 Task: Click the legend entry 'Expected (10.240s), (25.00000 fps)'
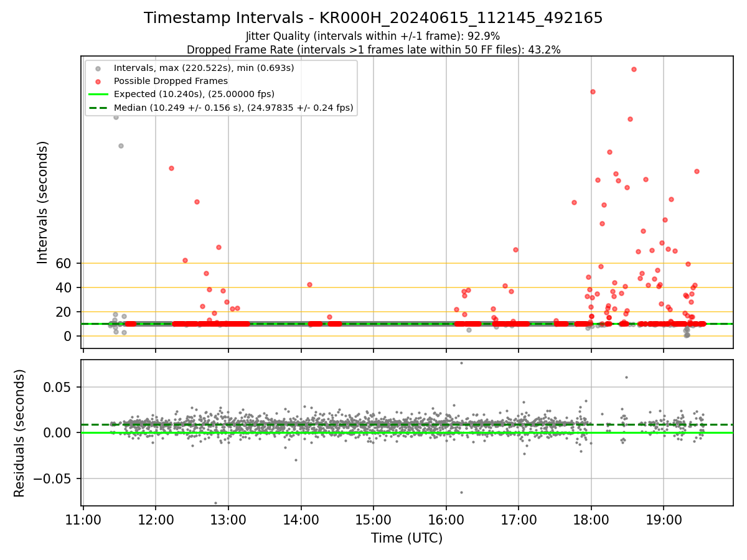194,94
